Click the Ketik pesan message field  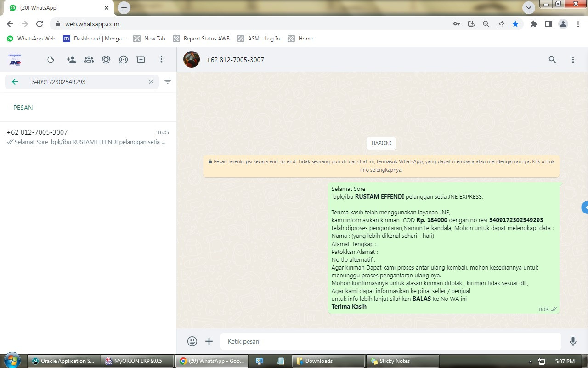(391, 341)
